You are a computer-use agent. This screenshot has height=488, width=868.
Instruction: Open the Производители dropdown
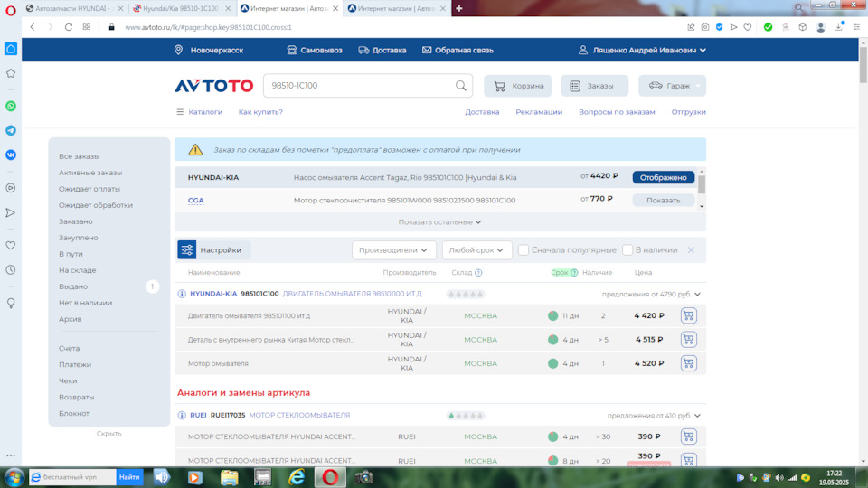click(393, 250)
